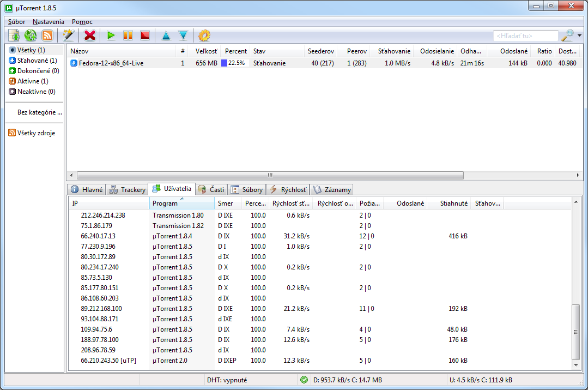Sort torrents by Seederov column header

tap(319, 51)
